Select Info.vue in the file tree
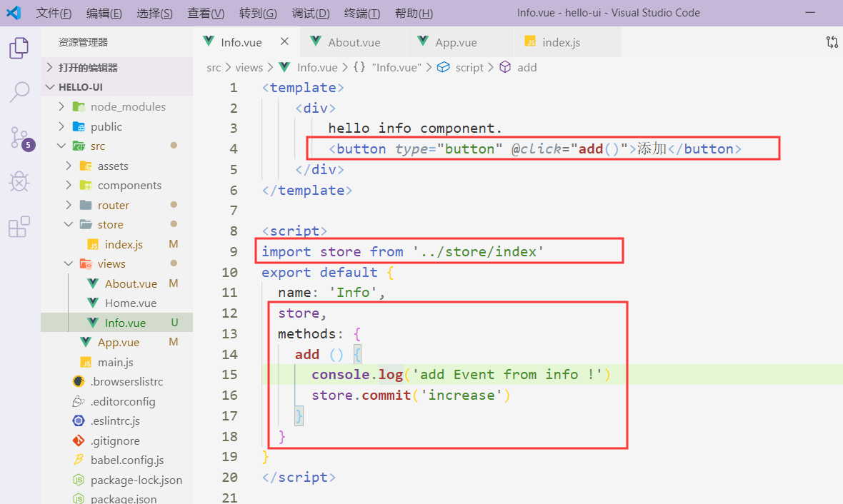 [x=116, y=323]
